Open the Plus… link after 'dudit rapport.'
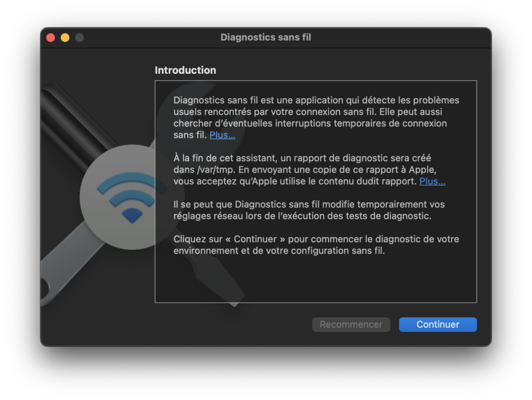 [x=432, y=182]
